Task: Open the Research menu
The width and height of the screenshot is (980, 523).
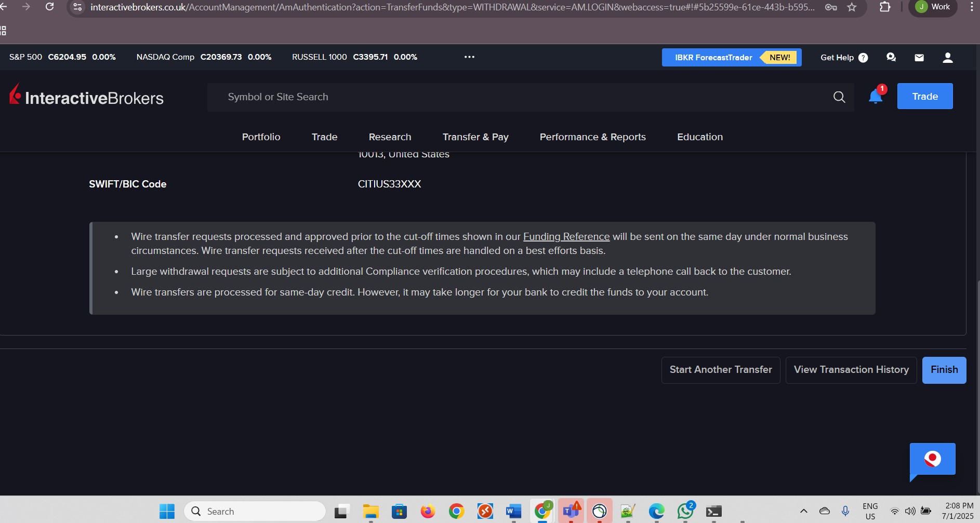Action: point(390,137)
